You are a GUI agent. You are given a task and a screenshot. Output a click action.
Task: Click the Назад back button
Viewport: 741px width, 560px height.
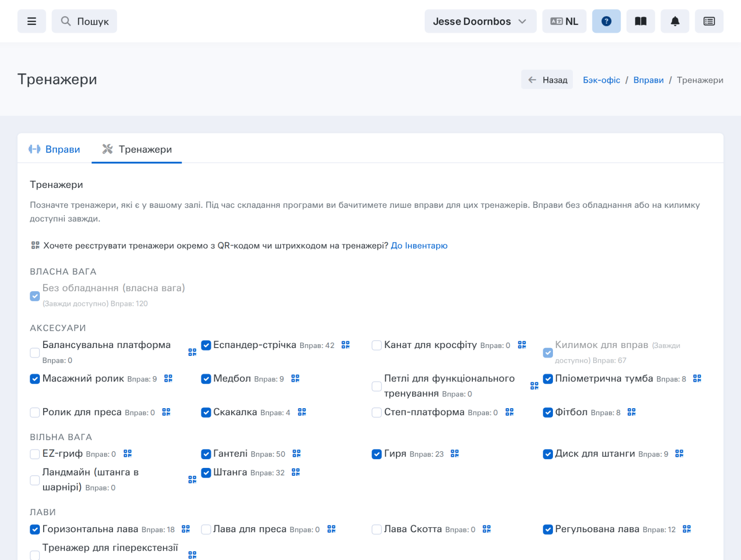[x=547, y=80]
